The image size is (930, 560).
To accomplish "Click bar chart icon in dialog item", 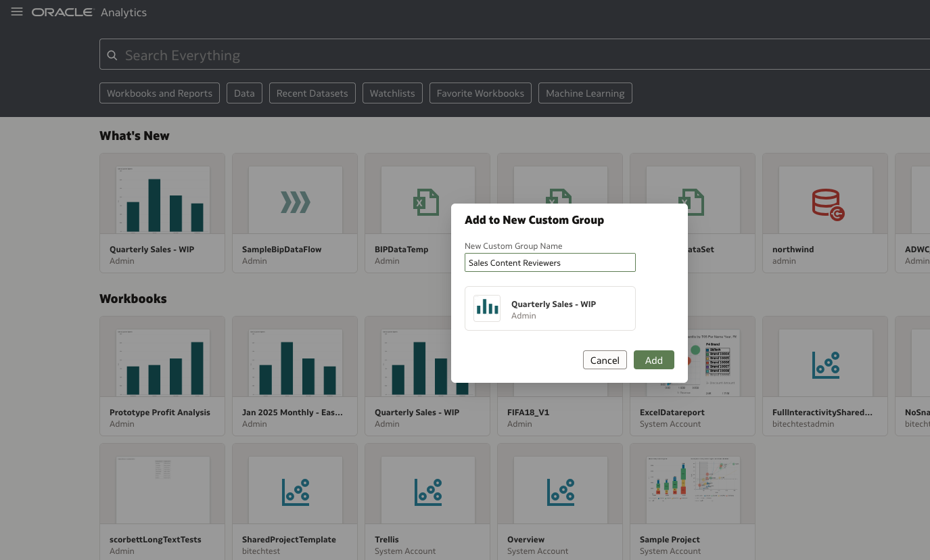I will pos(487,308).
